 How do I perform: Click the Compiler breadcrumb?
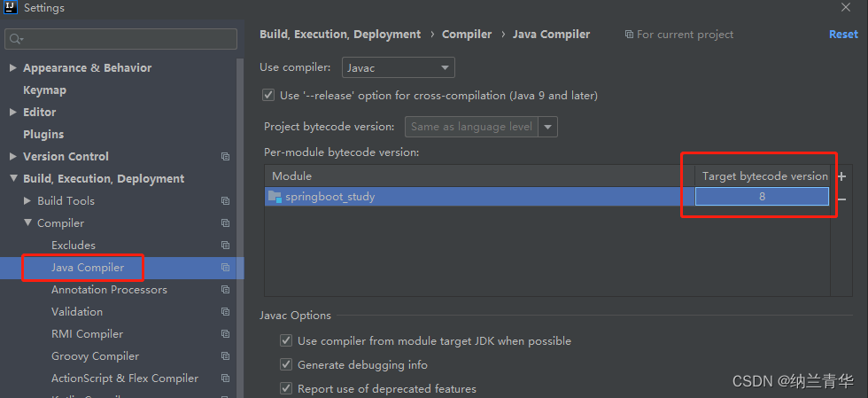467,35
